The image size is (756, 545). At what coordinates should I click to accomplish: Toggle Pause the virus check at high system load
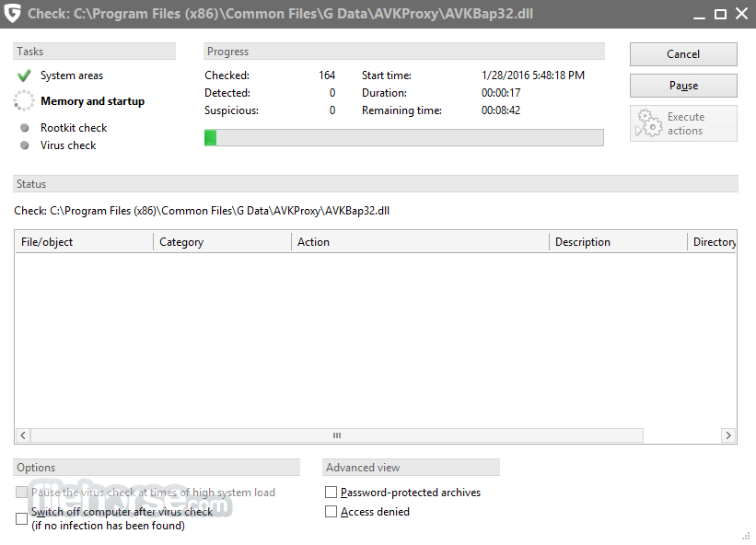tap(22, 492)
